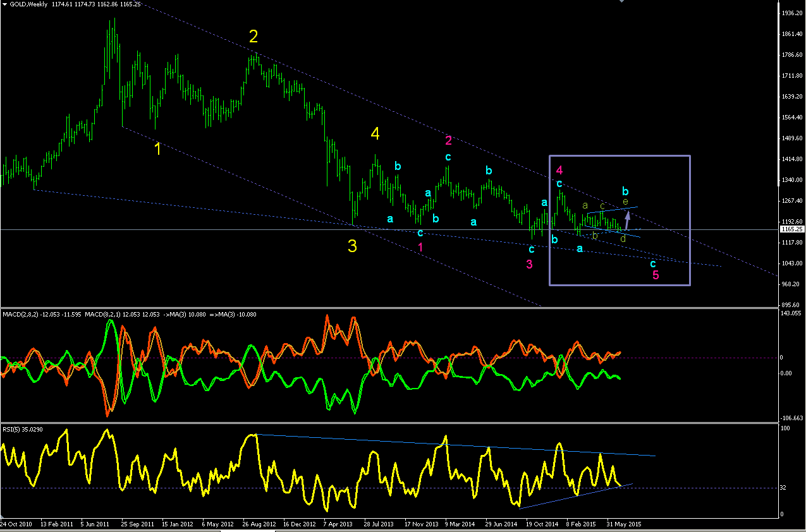Click the 1861.40 price axis value
The image size is (806, 532).
[791, 33]
